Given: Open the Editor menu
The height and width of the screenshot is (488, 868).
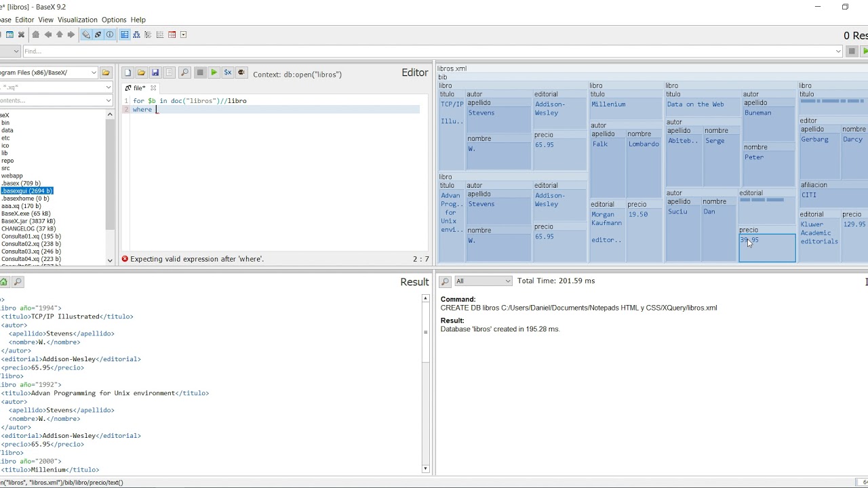Looking at the screenshot, I should pyautogui.click(x=24, y=20).
